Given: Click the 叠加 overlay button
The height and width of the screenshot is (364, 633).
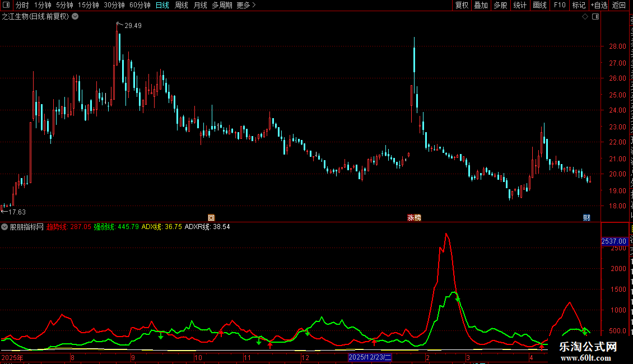Looking at the screenshot, I should click(481, 5).
